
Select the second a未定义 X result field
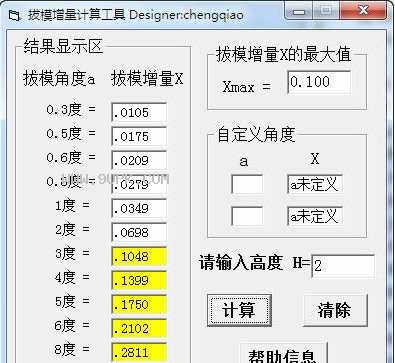[315, 216]
